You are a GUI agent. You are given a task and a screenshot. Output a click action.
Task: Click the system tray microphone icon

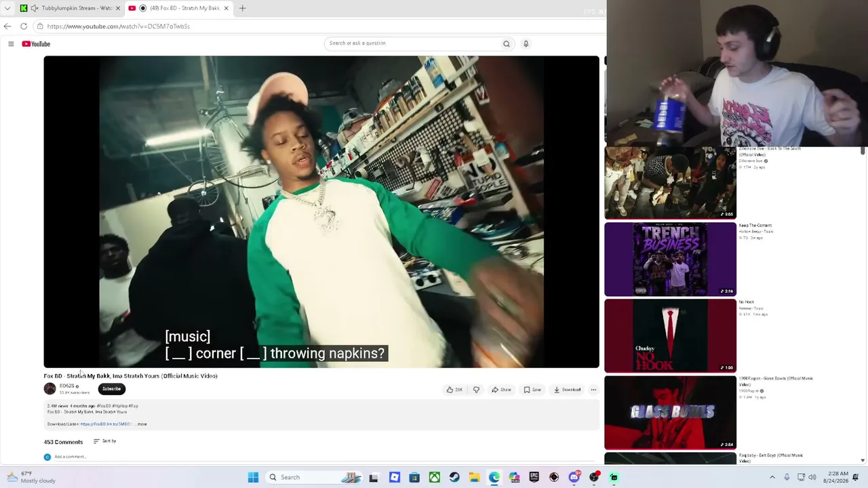coord(787,477)
